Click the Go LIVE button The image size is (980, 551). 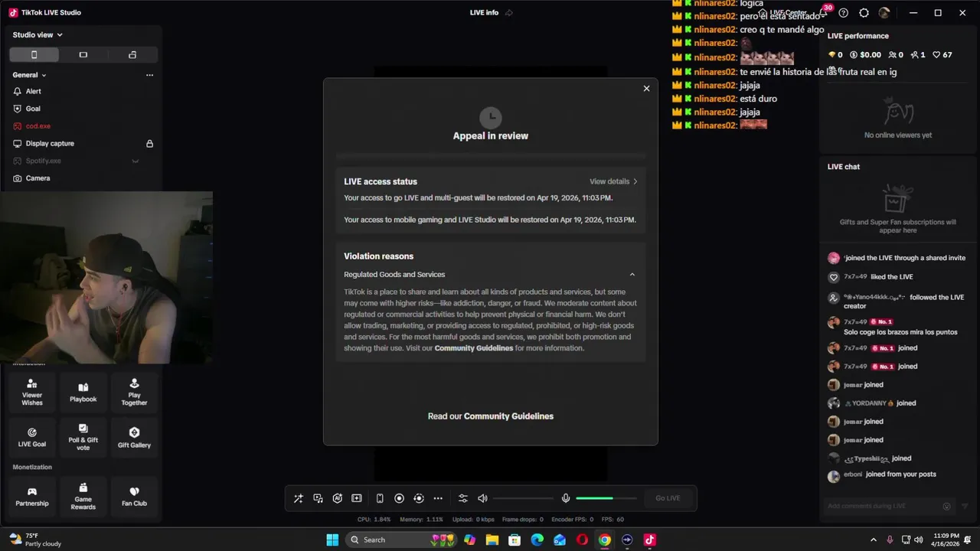click(x=668, y=498)
